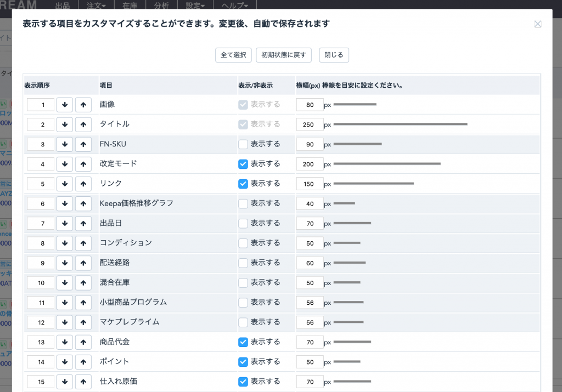Screen dimensions: 562x392
Task: Enable 表示する for マケプレプライム
Action: click(x=243, y=322)
